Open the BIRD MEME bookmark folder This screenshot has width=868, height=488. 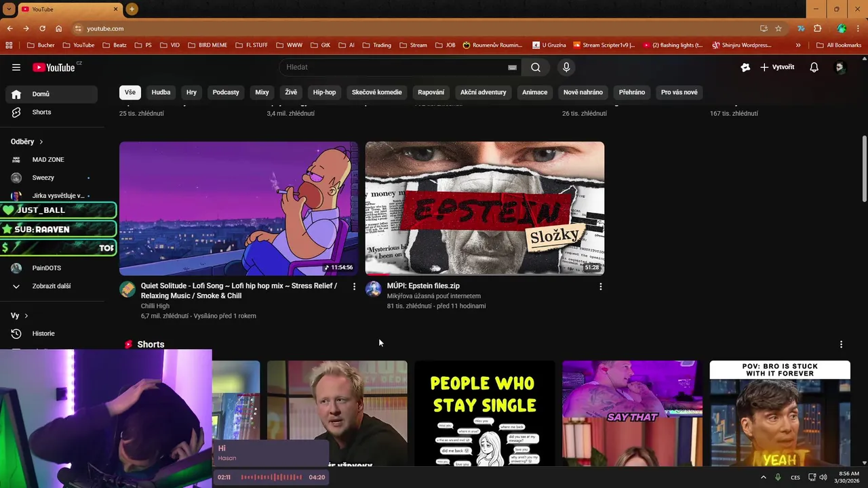click(x=208, y=45)
